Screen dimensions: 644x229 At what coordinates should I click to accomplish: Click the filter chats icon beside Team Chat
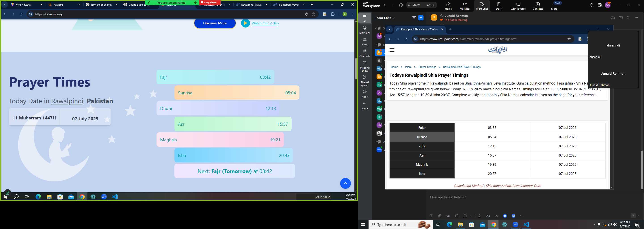[x=414, y=18]
